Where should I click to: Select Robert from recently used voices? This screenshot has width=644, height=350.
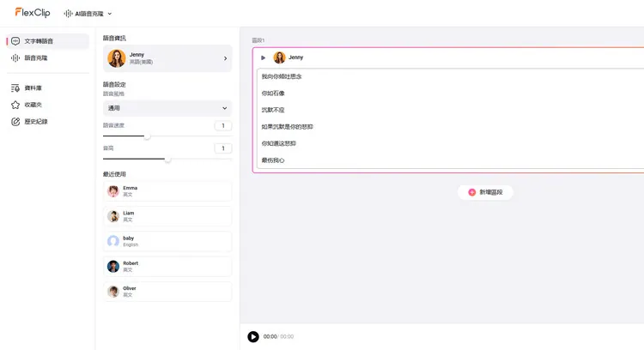[167, 266]
